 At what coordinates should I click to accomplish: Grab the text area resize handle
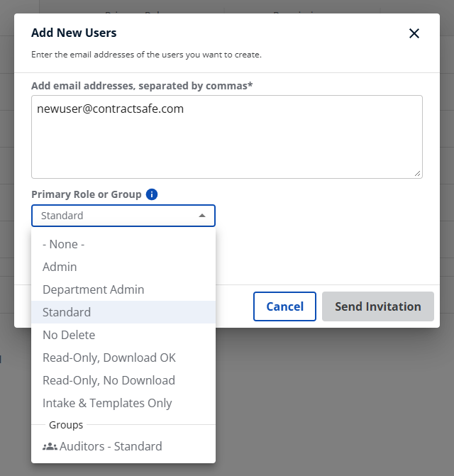418,173
